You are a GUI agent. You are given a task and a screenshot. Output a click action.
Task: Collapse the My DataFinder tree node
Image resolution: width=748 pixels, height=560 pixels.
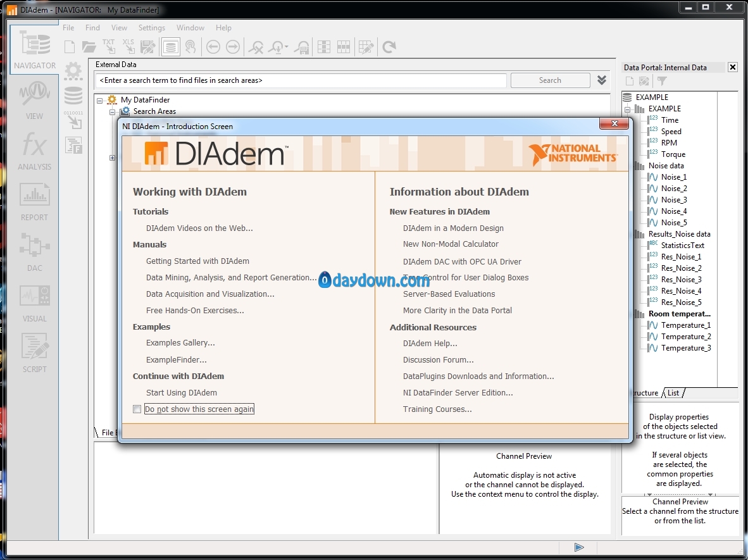pos(100,100)
